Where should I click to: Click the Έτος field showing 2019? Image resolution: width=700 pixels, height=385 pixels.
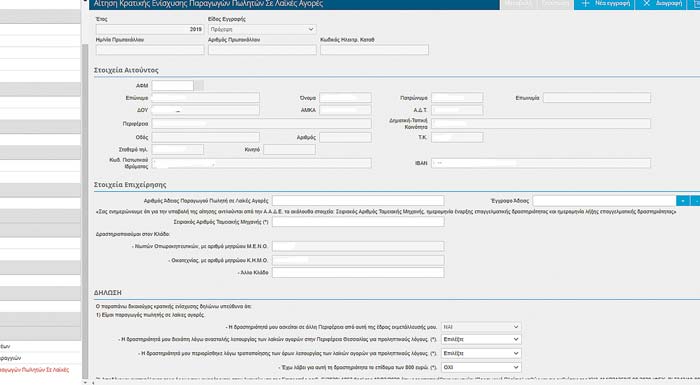click(x=150, y=29)
